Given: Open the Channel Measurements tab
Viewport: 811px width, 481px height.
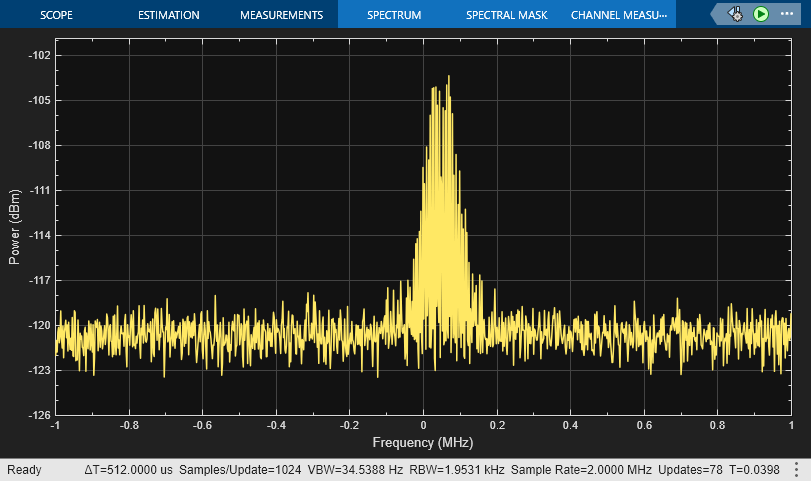Looking at the screenshot, I should click(619, 15).
